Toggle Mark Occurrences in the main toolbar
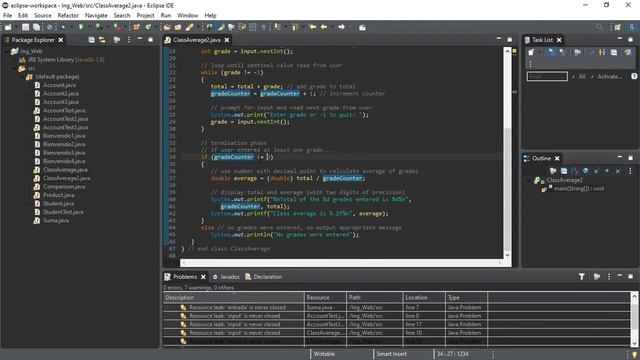 (x=220, y=27)
